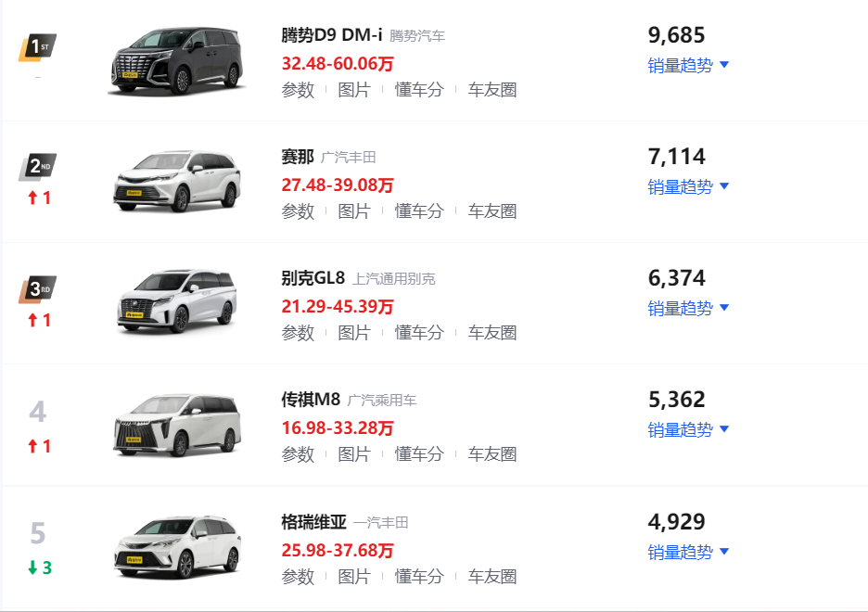The height and width of the screenshot is (612, 868).
Task: Click the 2nd place silver rank badge
Action: click(x=37, y=168)
